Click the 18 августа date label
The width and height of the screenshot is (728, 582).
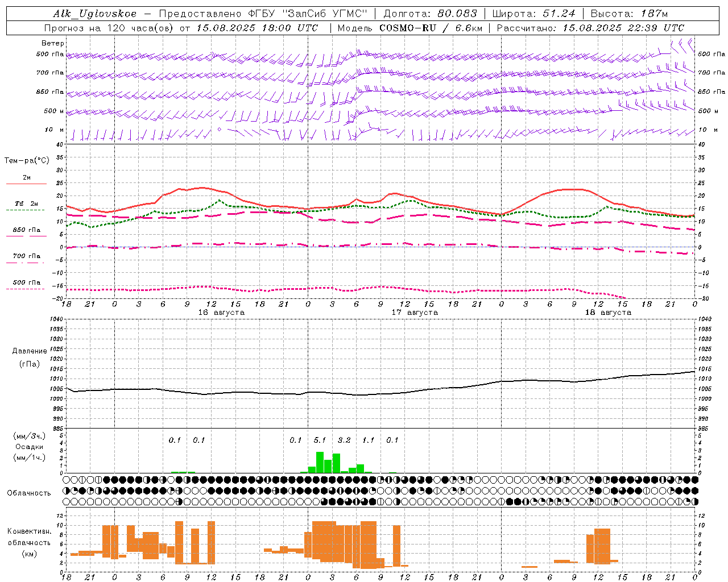608,313
